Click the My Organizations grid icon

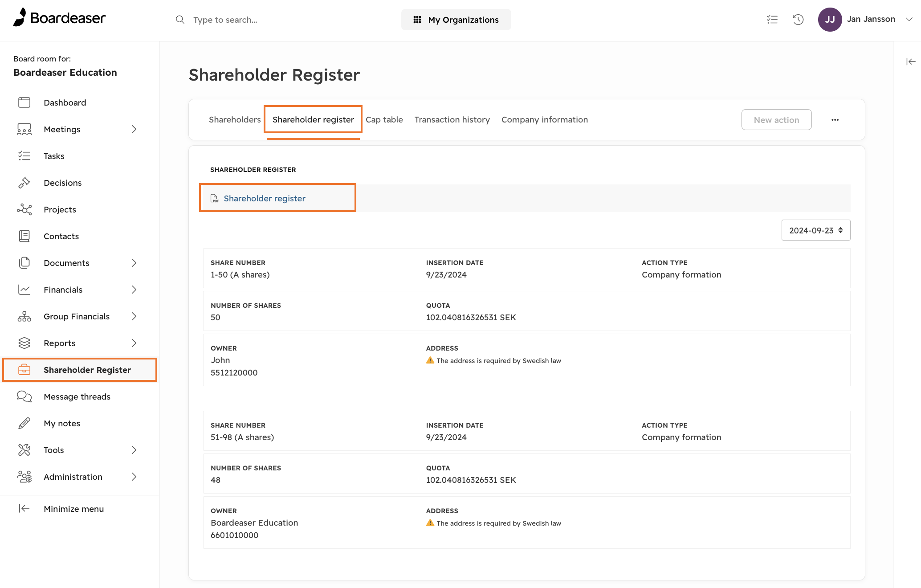[417, 20]
